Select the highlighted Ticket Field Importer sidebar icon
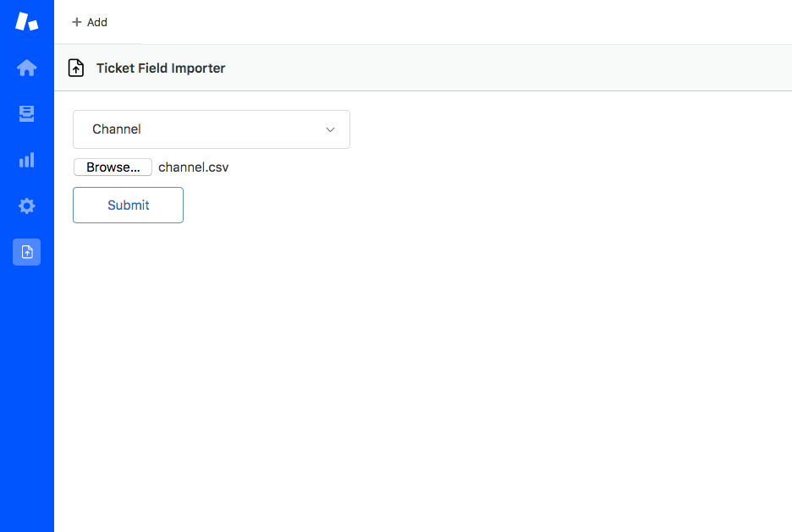The width and height of the screenshot is (792, 532). 27,252
